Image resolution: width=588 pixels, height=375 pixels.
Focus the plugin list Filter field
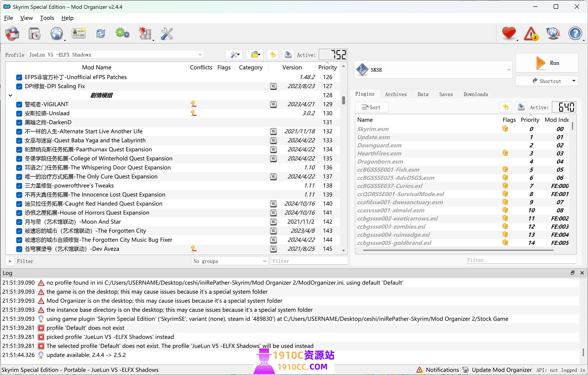(521, 260)
